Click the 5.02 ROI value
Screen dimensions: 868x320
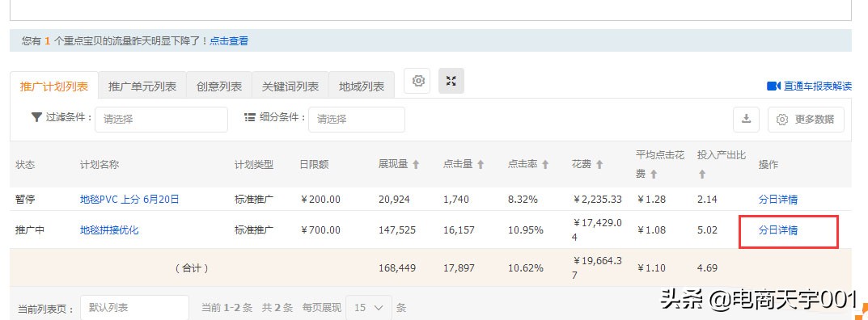[708, 230]
